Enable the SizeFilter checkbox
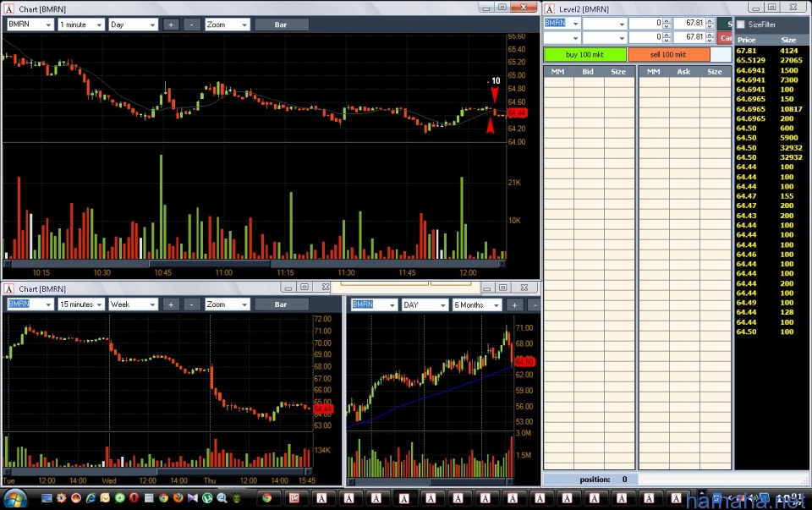Screen dimensions: 812x510 pyautogui.click(x=741, y=25)
